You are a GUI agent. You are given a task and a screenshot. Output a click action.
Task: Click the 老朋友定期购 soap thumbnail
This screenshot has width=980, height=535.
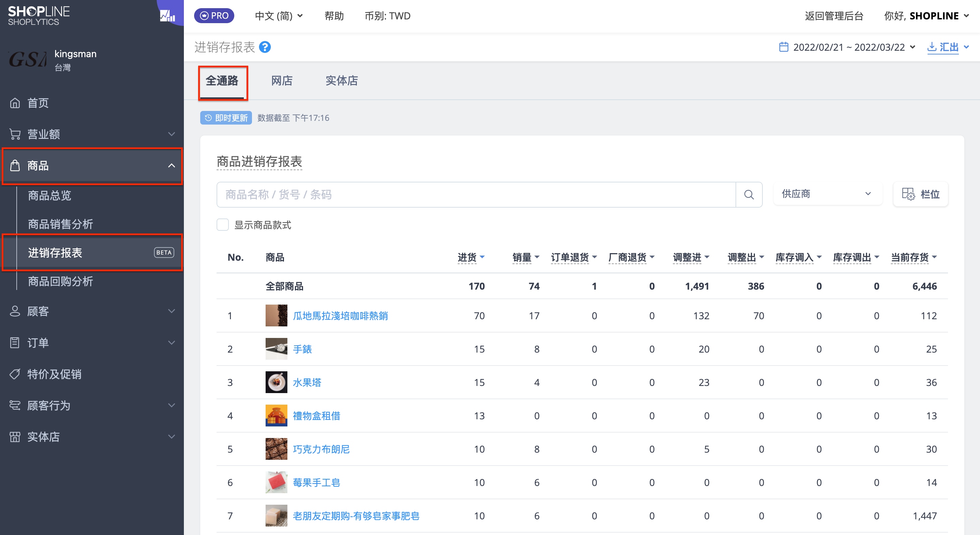click(276, 516)
